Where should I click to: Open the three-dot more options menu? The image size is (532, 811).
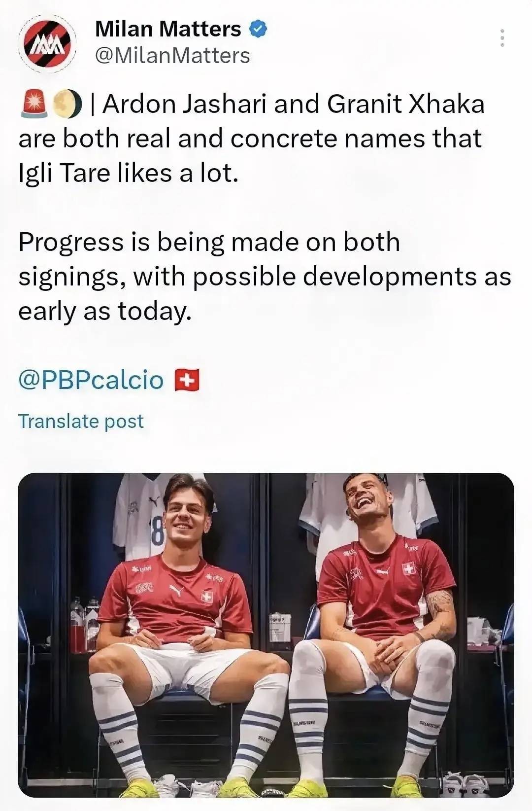502,38
